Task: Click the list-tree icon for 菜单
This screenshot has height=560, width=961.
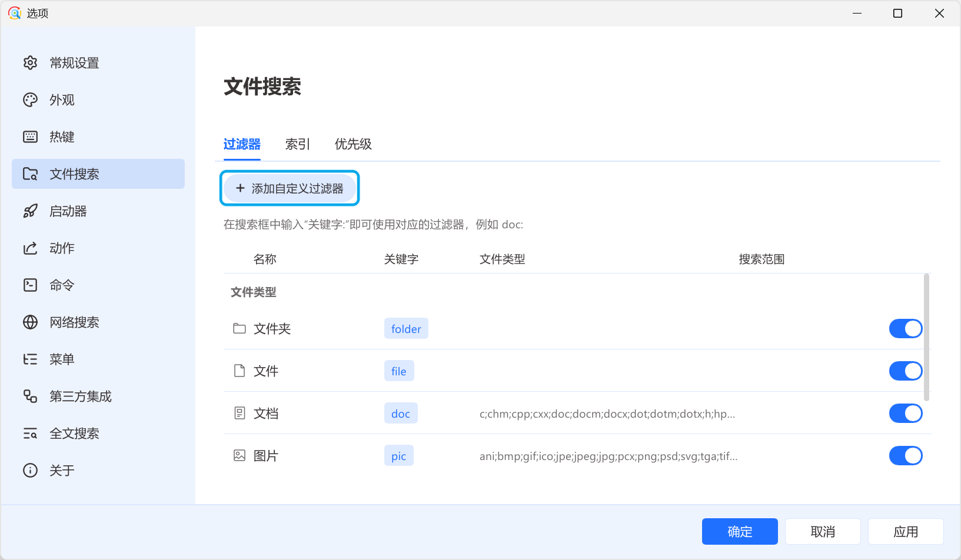Action: (x=30, y=359)
